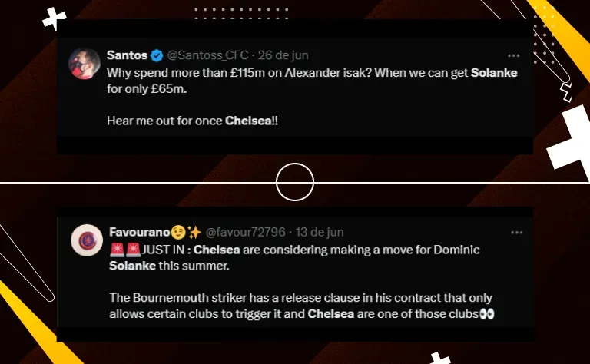Click the 26 de jun timestamp

283,55
